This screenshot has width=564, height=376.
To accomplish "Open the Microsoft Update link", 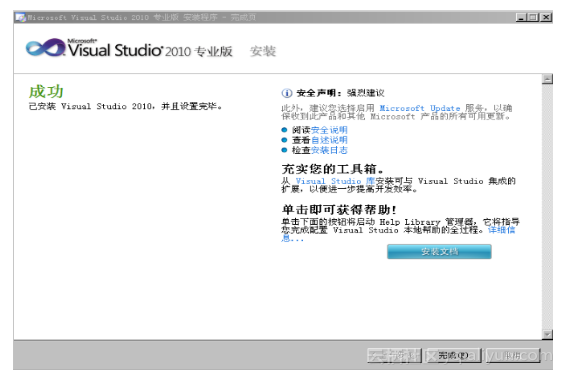I will (420, 108).
